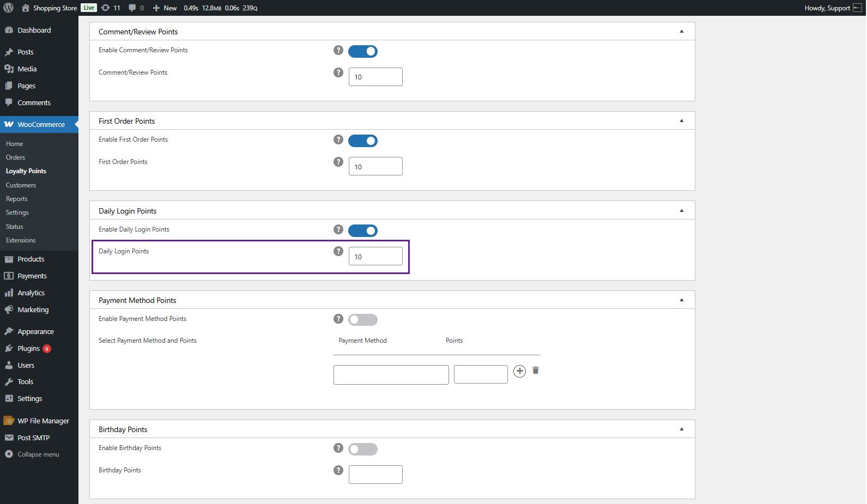Open WooCommerce Home submenu item
Screen dimensions: 867x504
click(14, 144)
